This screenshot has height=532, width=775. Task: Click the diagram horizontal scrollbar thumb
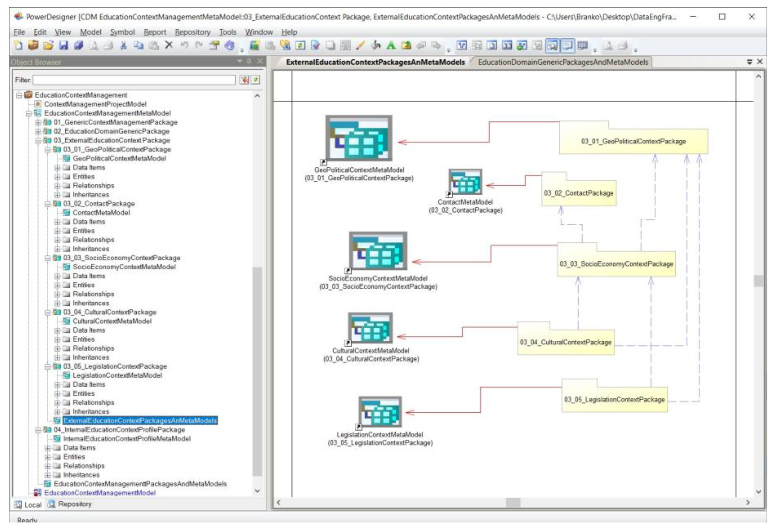pyautogui.click(x=513, y=502)
